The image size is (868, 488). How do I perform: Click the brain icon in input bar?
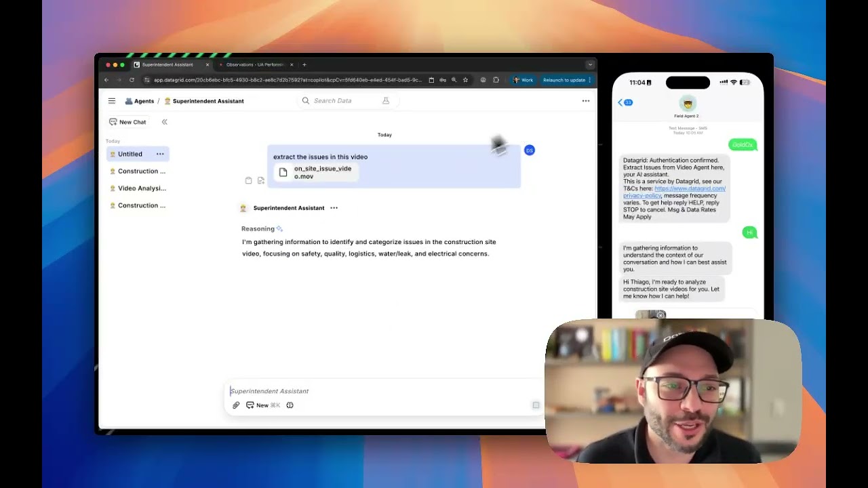click(x=290, y=405)
